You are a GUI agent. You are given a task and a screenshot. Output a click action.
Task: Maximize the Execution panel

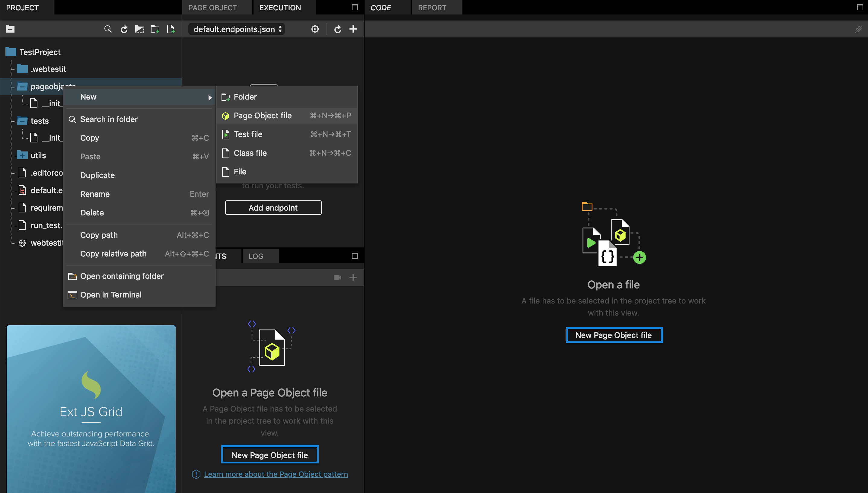coord(355,8)
